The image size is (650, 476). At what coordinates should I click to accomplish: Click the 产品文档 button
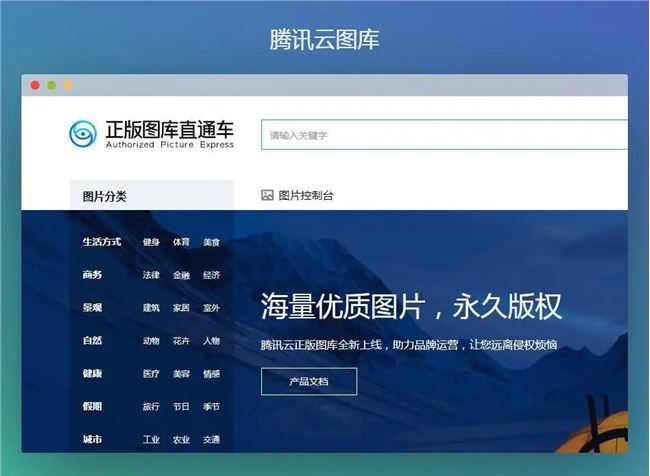(x=309, y=381)
